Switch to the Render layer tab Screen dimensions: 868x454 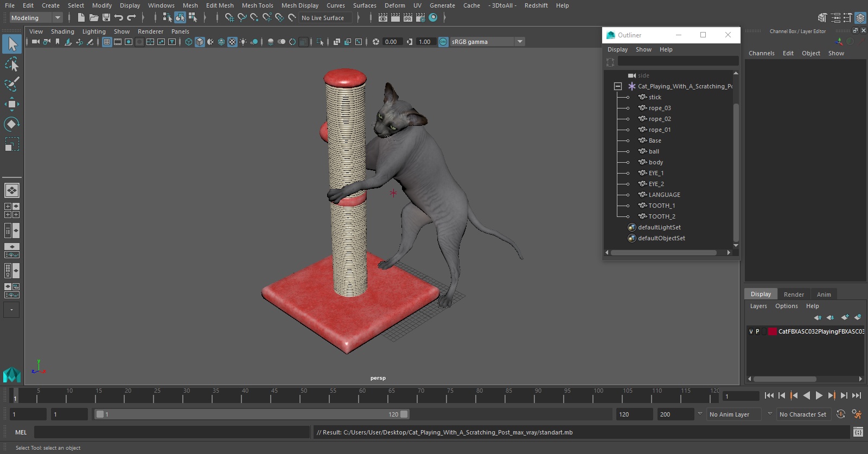[794, 295]
